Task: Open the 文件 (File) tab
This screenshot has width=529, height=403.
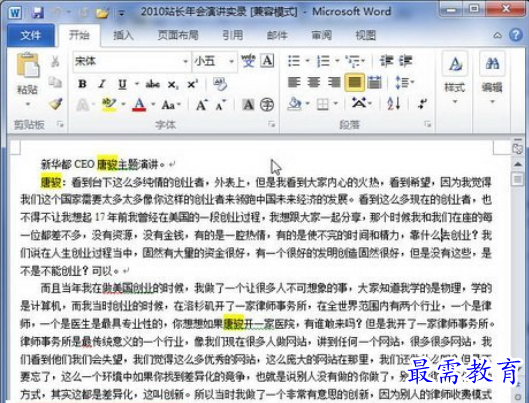Action: [x=31, y=35]
